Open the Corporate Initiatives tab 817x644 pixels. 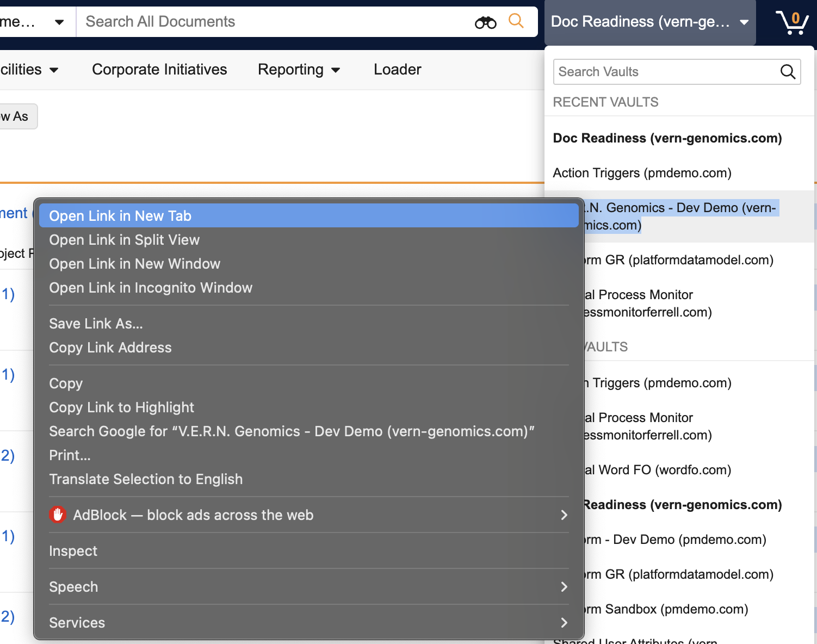coord(159,70)
